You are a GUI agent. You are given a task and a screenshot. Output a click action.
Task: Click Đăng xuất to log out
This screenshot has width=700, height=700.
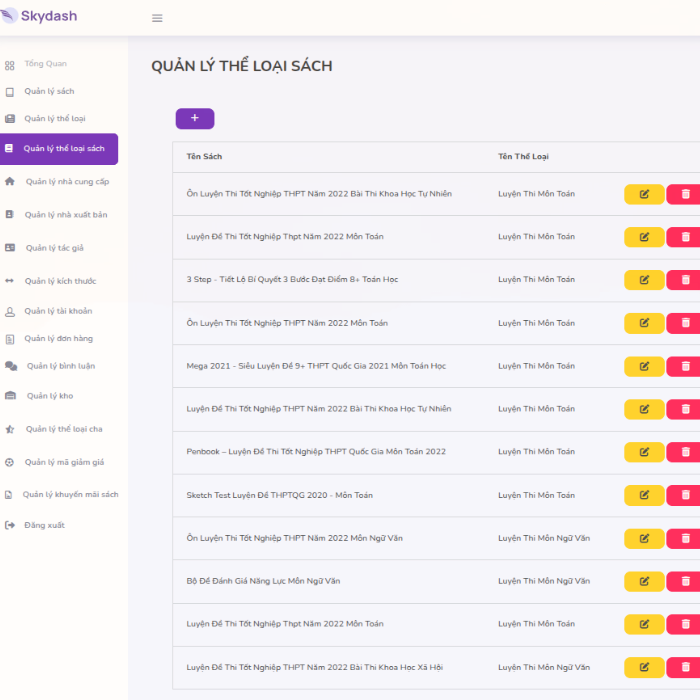(44, 525)
